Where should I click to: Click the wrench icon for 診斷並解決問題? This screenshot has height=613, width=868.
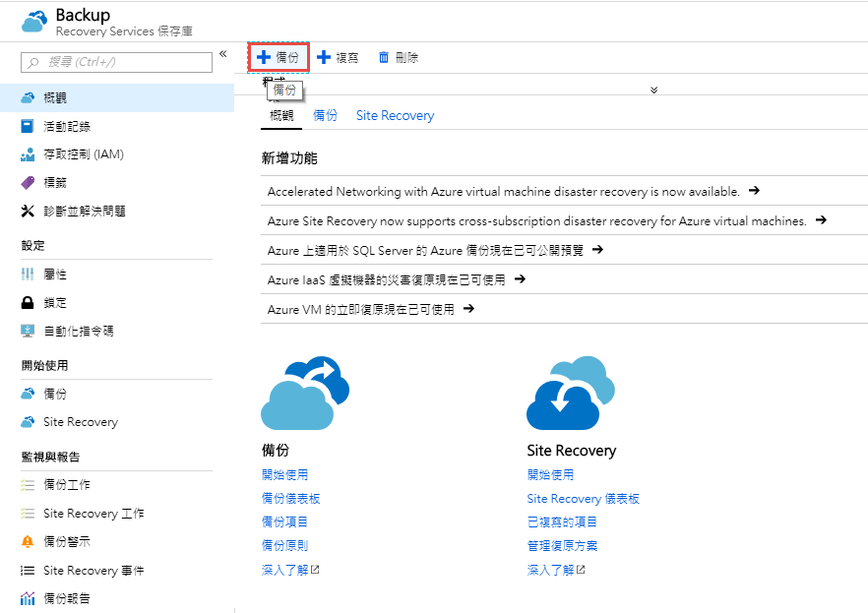click(x=28, y=211)
